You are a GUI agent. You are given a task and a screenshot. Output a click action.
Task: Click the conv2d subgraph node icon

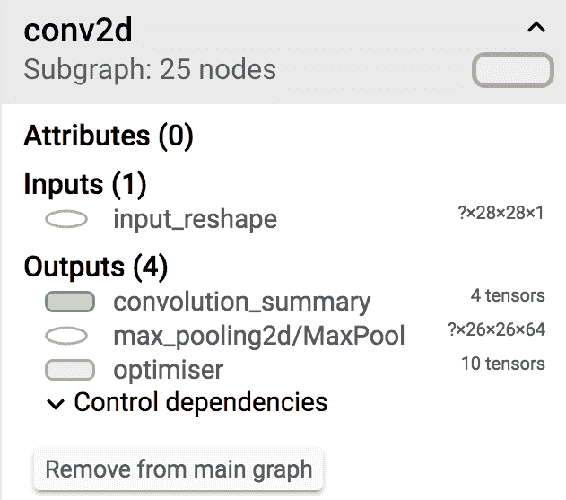coord(513,70)
